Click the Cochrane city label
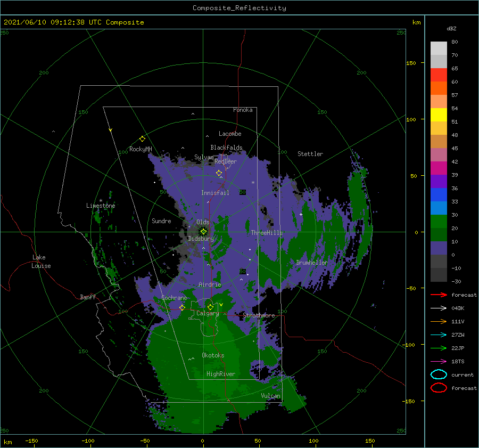 click(x=174, y=298)
